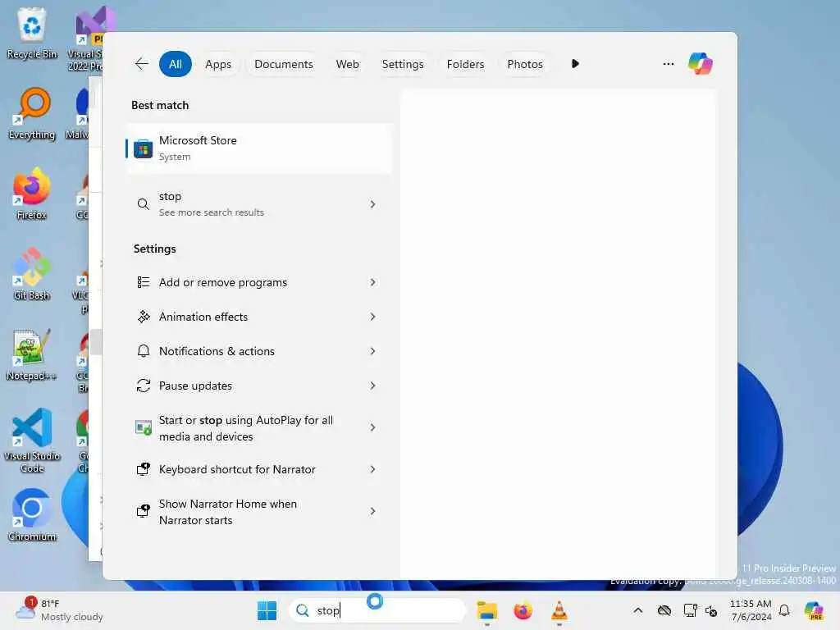Click the Animation effects sparkle icon
840x630 pixels.
143,317
